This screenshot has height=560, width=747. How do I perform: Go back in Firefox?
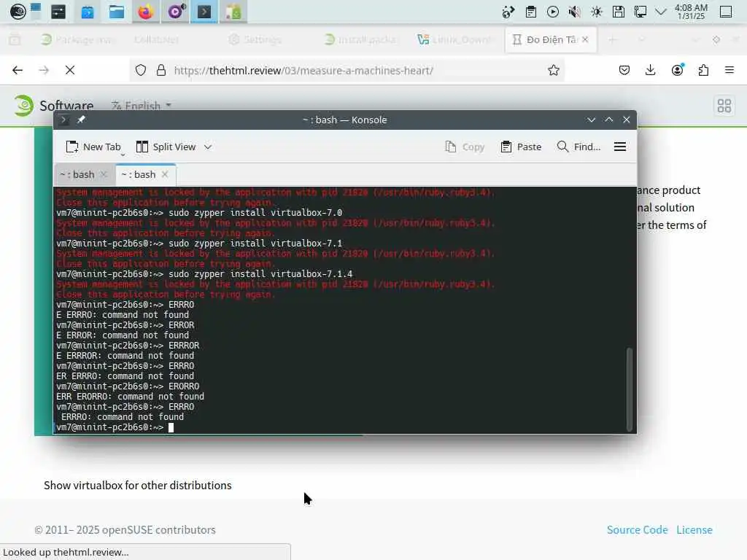tap(18, 71)
